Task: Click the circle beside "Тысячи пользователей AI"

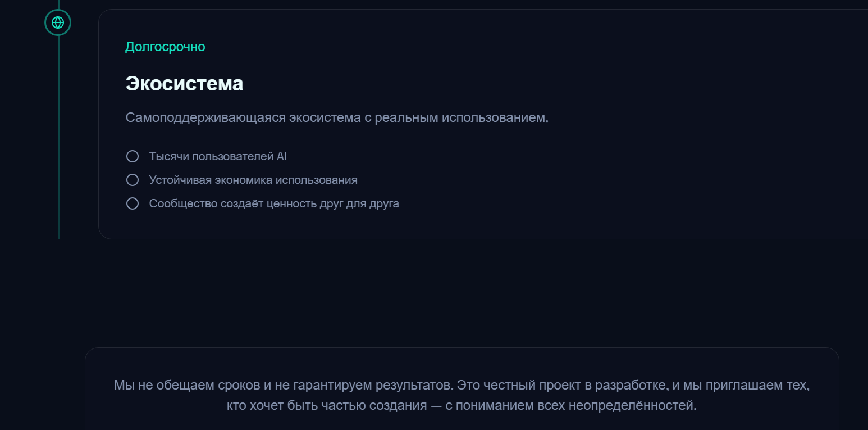Action: [x=133, y=156]
